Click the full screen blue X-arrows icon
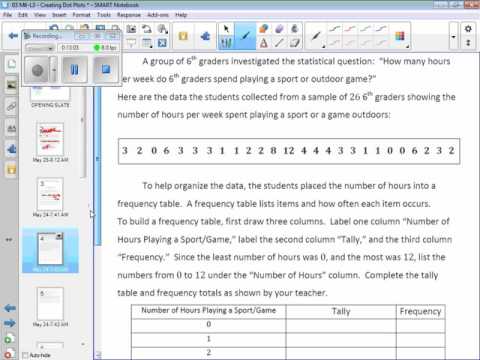Image resolution: width=480 pixels, height=360 pixels. [x=162, y=43]
